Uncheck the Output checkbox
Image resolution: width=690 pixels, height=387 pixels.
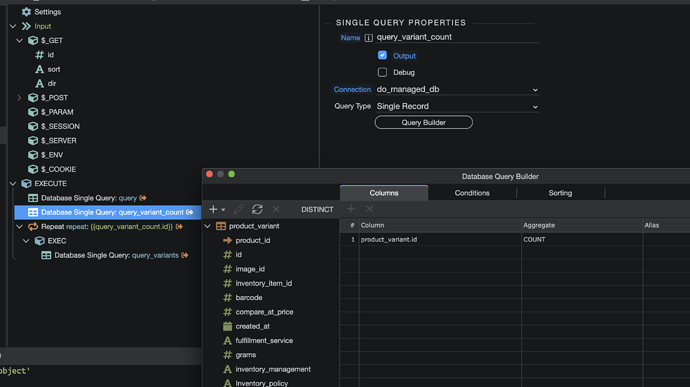[382, 55]
